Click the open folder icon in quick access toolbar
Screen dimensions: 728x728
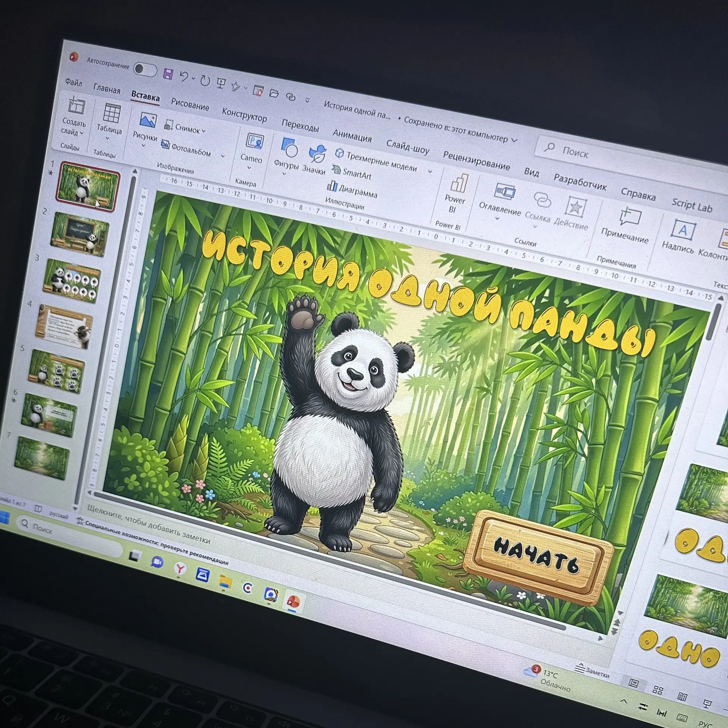click(x=274, y=93)
